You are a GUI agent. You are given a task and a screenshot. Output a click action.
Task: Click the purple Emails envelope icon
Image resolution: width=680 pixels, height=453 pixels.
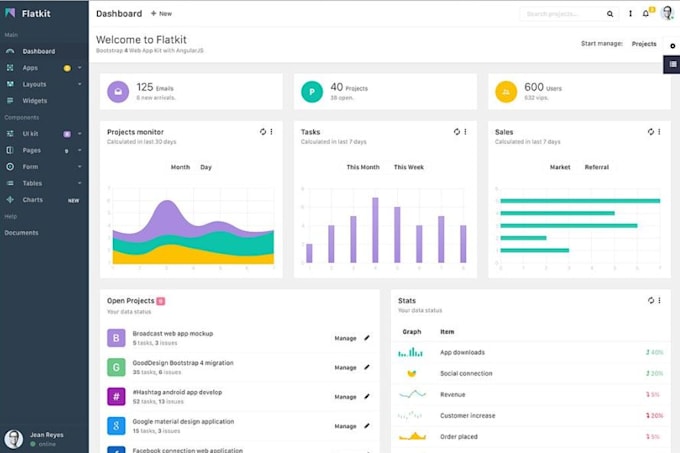(118, 92)
